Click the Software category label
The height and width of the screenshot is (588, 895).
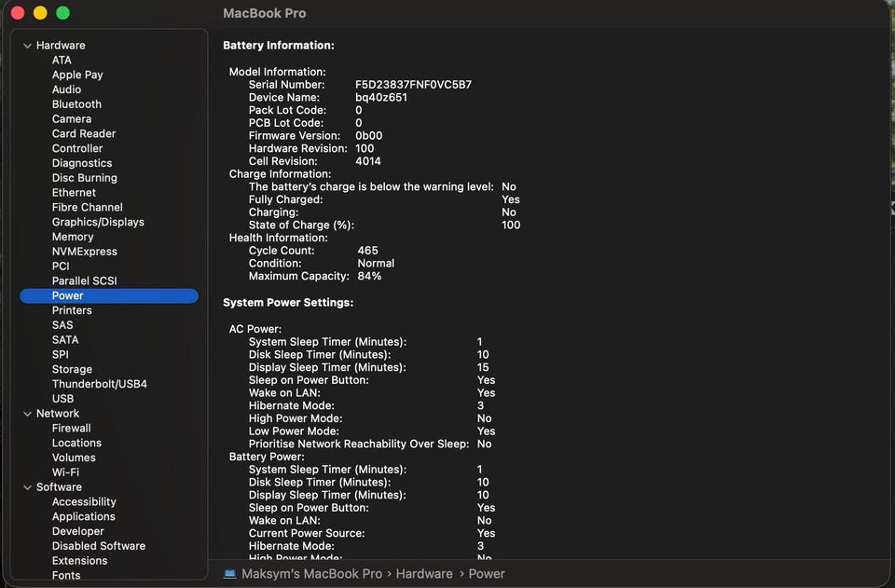(59, 487)
